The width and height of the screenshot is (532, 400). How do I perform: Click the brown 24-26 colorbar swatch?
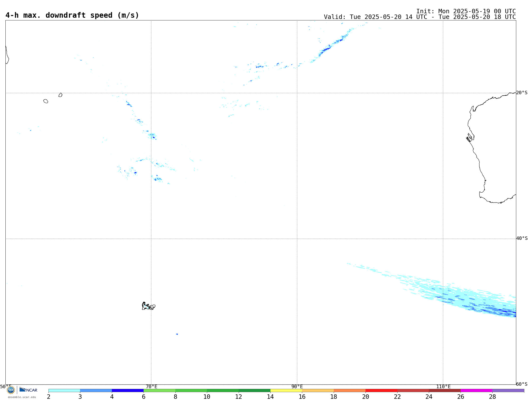(445, 390)
